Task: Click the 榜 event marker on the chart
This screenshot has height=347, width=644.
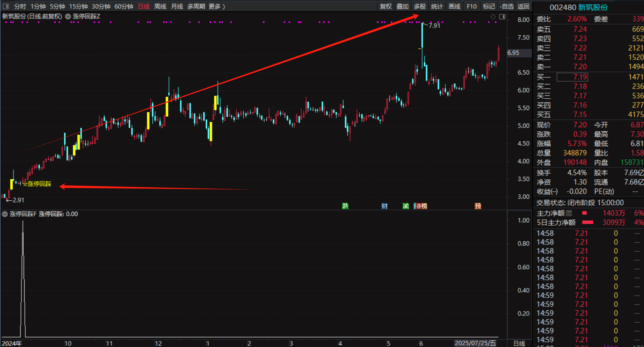Action: (423, 206)
